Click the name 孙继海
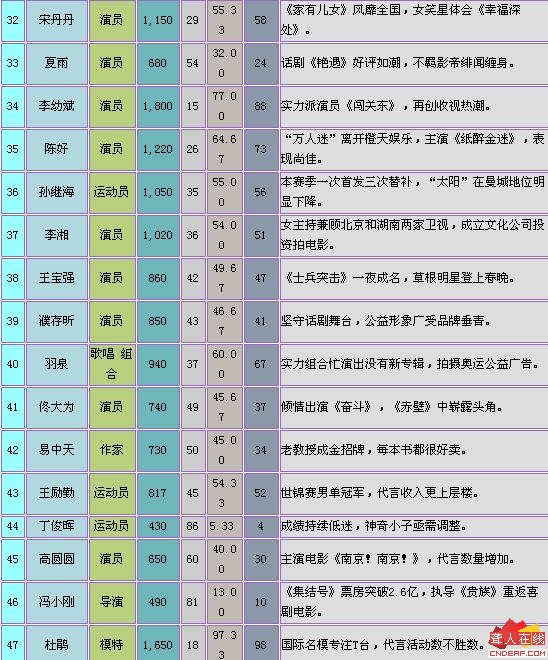 (56, 192)
